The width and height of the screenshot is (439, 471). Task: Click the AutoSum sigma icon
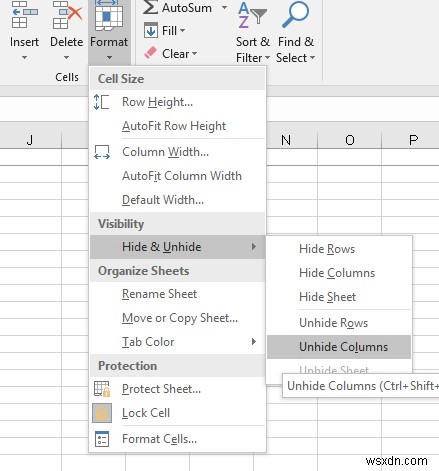tap(150, 7)
